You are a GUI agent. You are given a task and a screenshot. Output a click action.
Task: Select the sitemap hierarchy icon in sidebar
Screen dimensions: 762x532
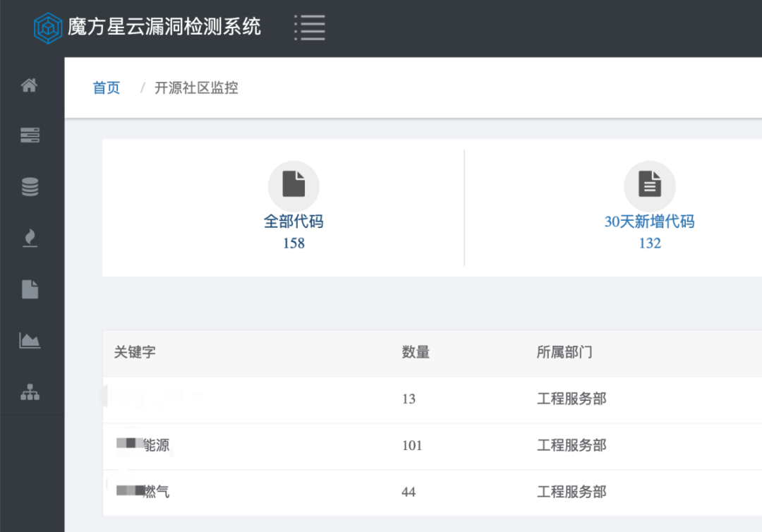pos(30,393)
